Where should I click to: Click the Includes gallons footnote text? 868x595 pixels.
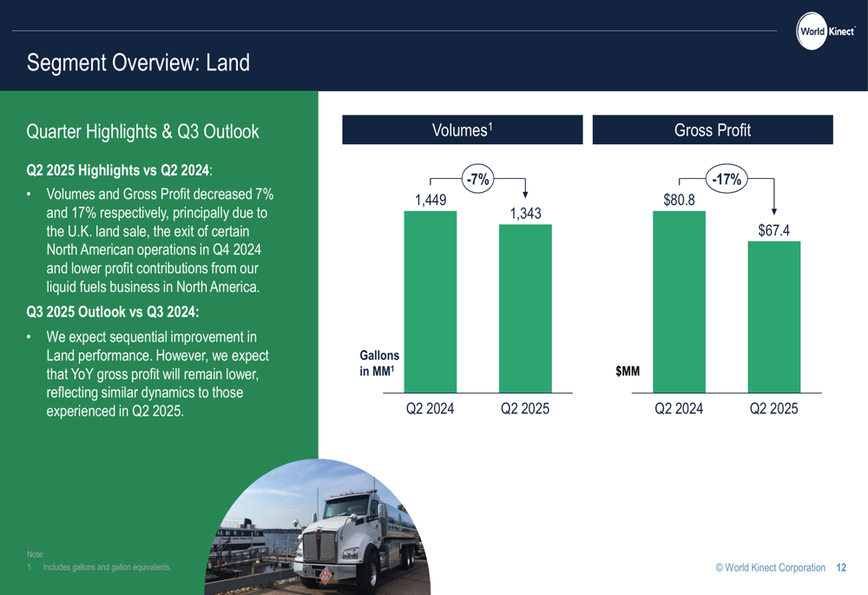(108, 567)
